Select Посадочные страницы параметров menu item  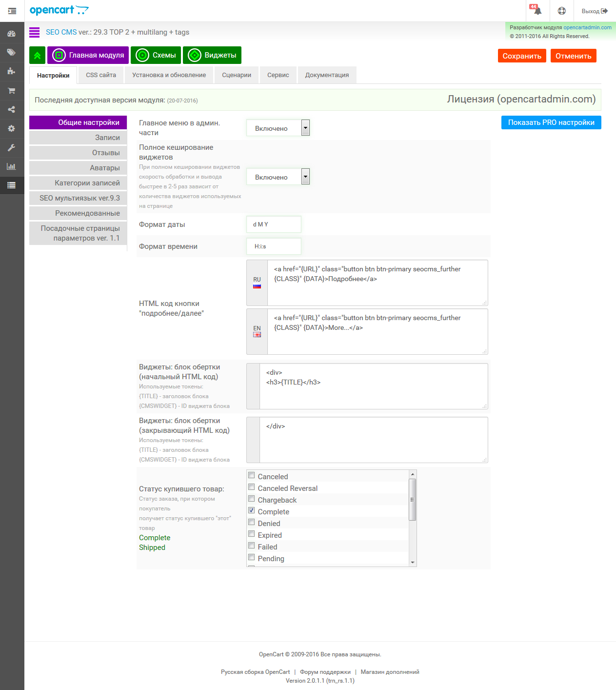78,233
